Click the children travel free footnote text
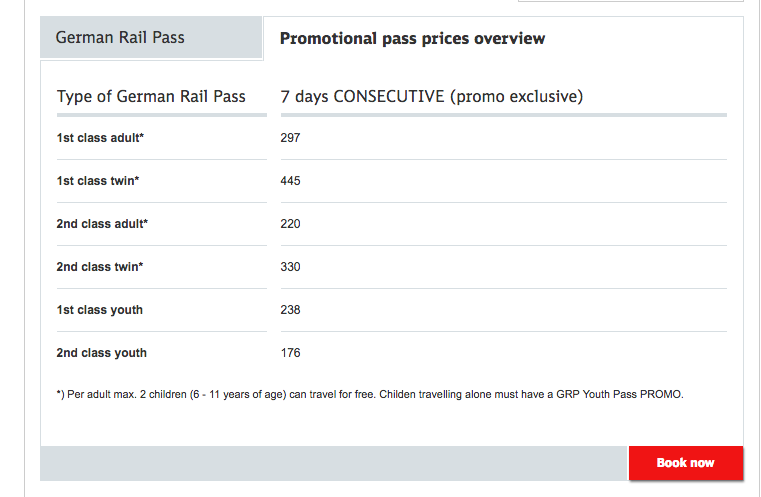761x497 pixels. [x=370, y=394]
